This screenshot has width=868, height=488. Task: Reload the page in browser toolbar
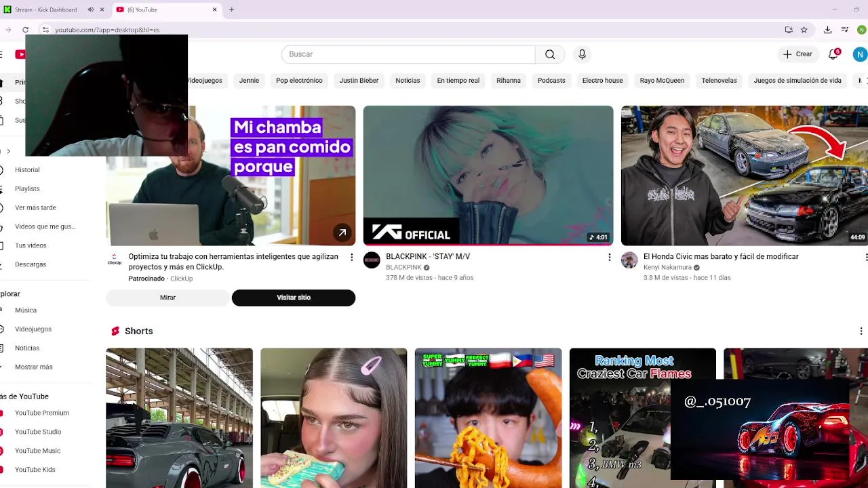(x=26, y=30)
